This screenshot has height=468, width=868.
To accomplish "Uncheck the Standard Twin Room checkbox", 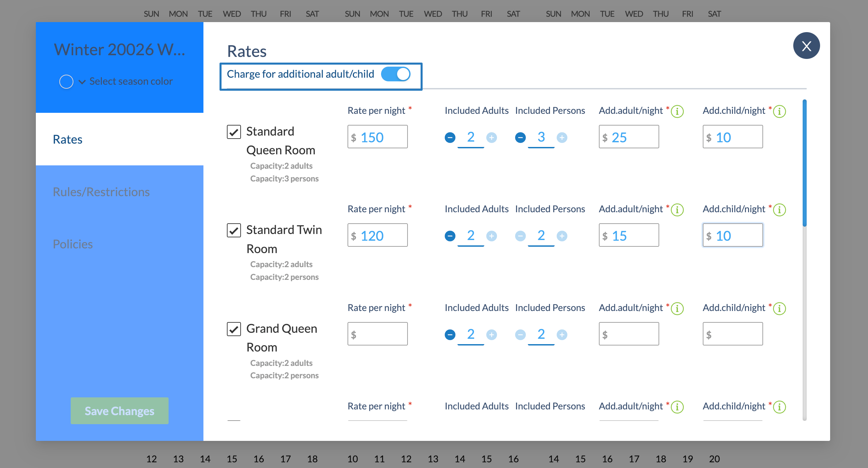I will pyautogui.click(x=234, y=230).
